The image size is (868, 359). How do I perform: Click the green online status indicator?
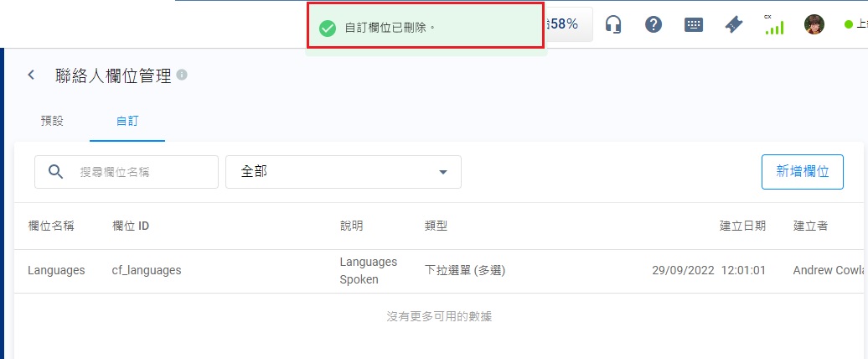(849, 25)
